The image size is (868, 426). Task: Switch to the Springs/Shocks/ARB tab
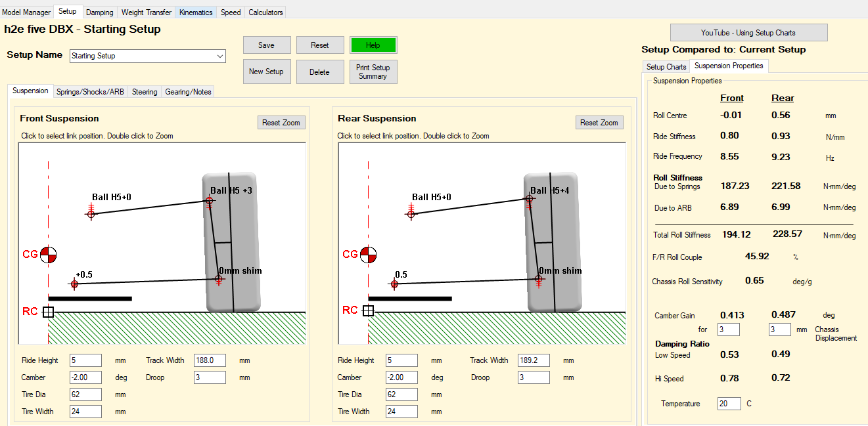click(90, 92)
